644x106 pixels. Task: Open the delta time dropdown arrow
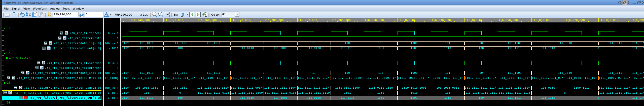(111, 14)
